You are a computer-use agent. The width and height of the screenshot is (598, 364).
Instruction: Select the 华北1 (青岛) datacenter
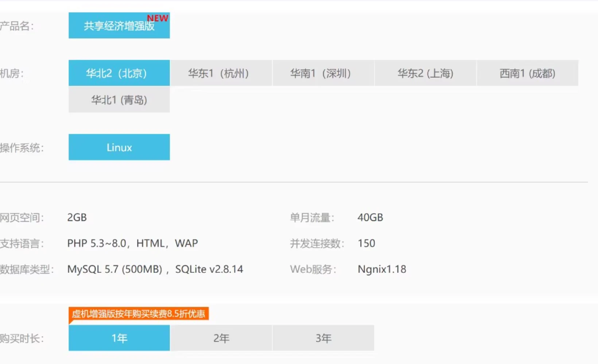coord(119,100)
